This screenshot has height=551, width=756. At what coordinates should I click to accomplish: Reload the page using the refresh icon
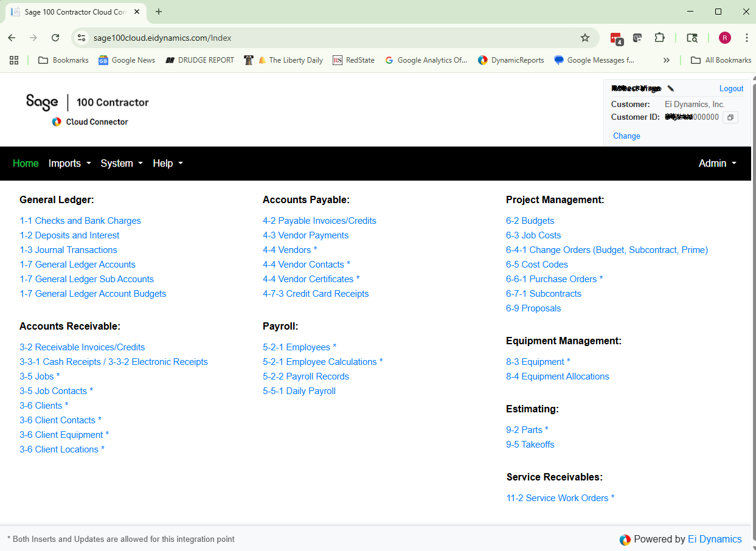[x=55, y=38]
